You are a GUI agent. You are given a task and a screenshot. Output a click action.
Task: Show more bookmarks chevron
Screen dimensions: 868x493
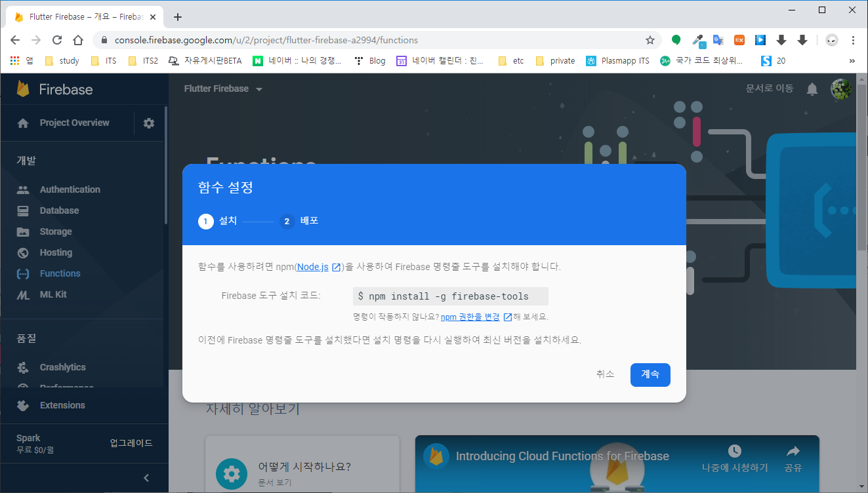click(852, 61)
